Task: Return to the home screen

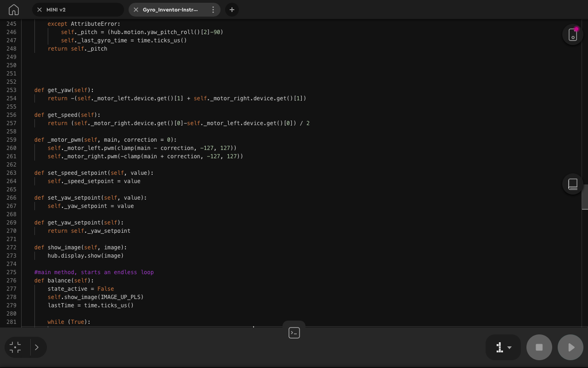Action: coord(13,9)
